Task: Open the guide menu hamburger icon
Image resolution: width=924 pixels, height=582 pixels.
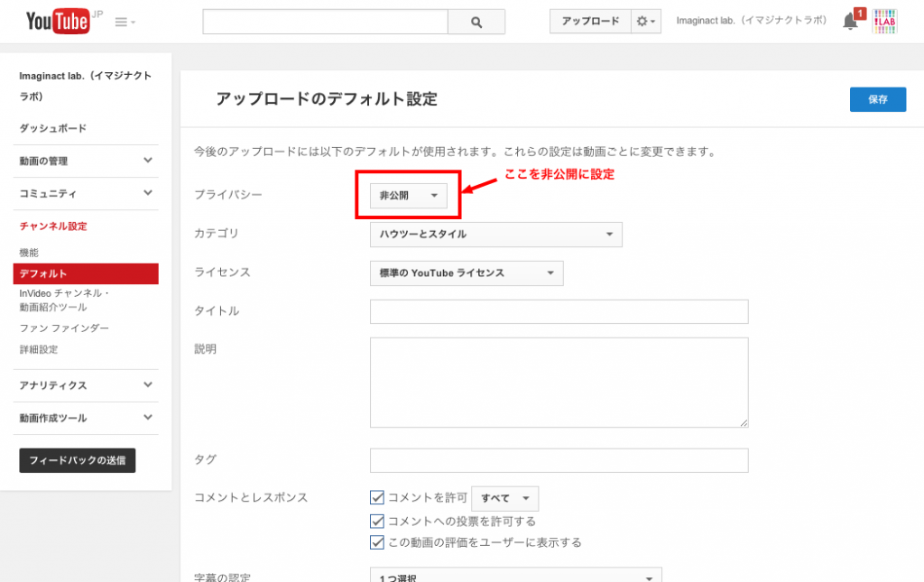Action: coord(125,22)
